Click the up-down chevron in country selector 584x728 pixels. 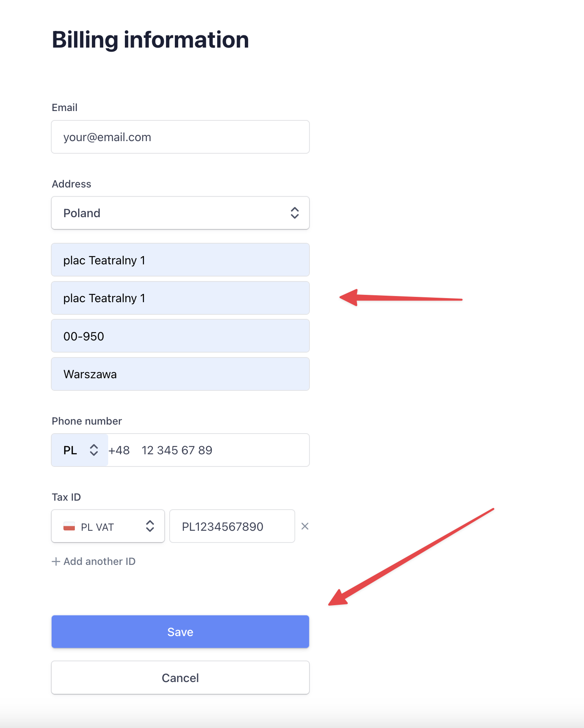[x=295, y=213]
